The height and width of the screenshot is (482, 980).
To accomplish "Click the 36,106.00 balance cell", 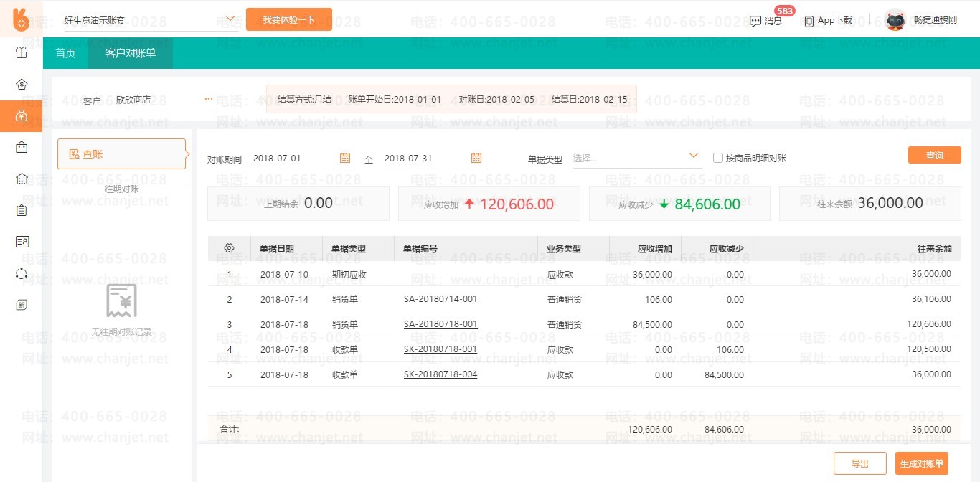I will pos(931,299).
